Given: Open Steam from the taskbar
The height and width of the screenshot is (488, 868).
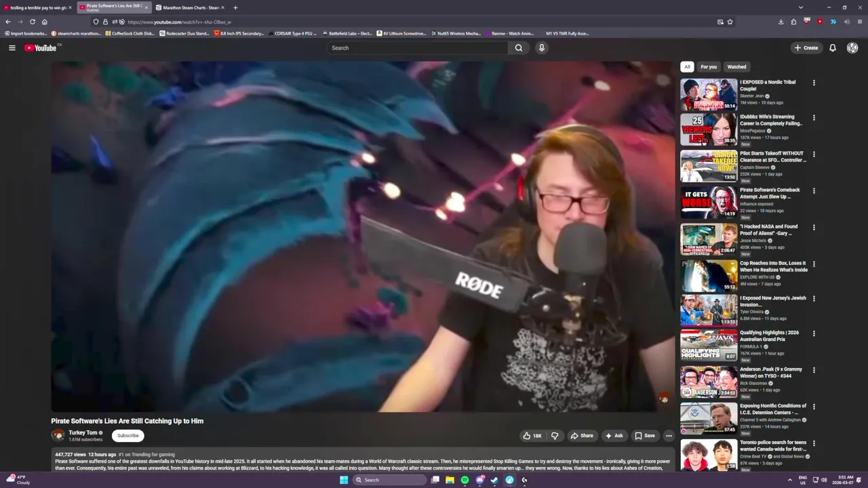Looking at the screenshot, I should click(x=494, y=480).
